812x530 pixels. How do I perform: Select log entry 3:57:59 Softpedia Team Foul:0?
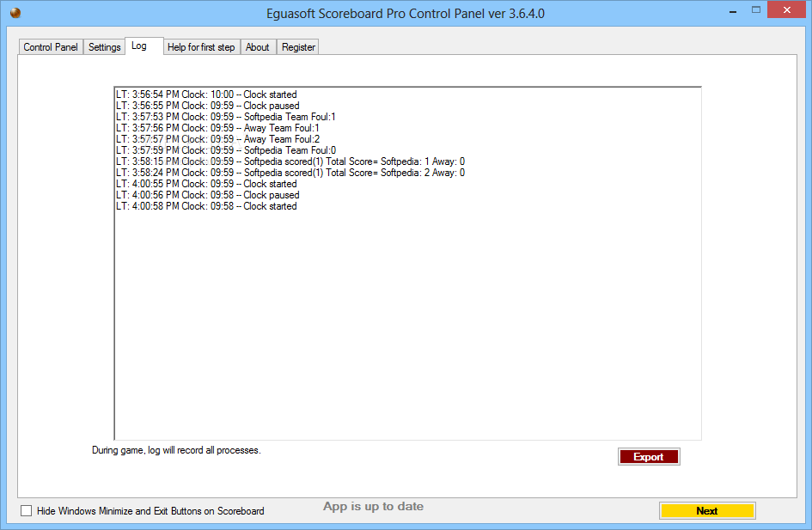tap(226, 150)
